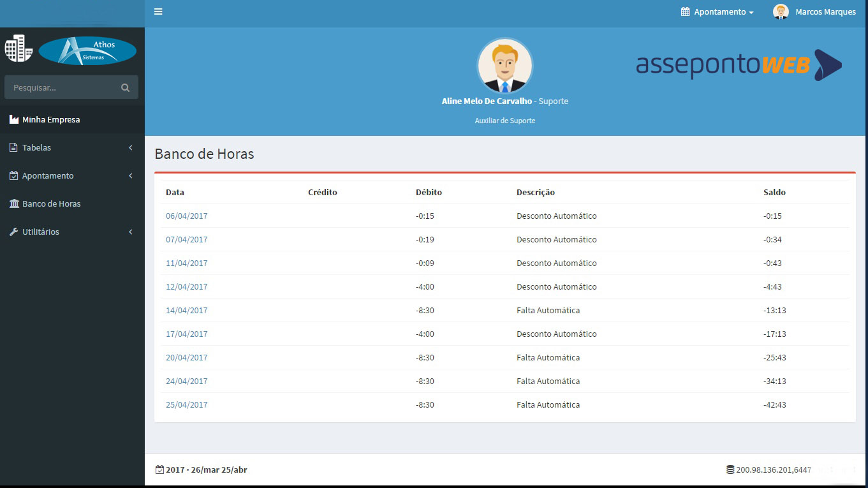Toggle the hamburger sidebar menu
The height and width of the screenshot is (488, 868).
click(158, 11)
